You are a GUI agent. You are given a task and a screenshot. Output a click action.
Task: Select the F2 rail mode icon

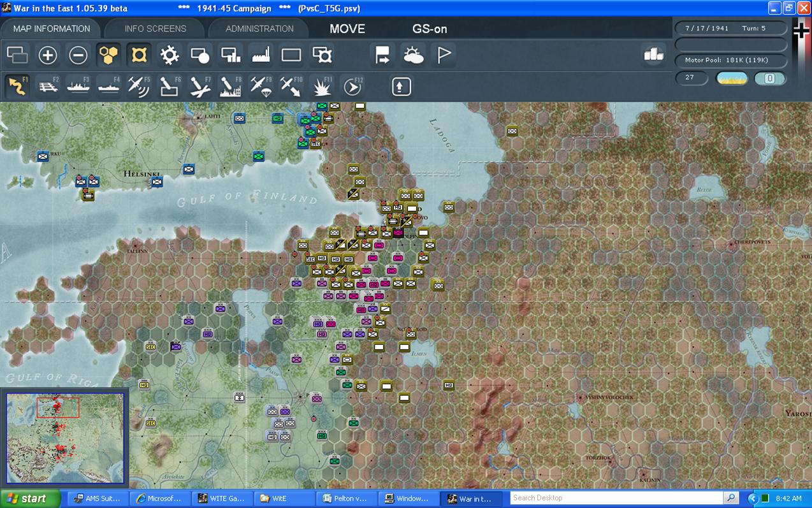(48, 86)
